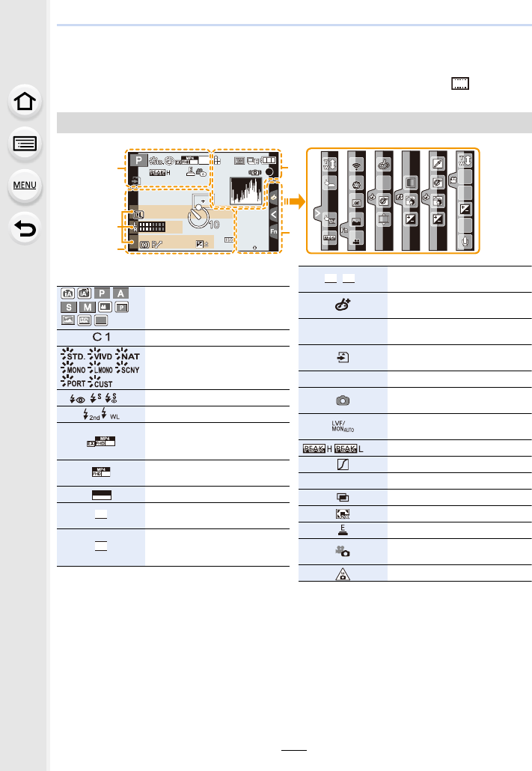Image resolution: width=532 pixels, height=771 pixels.
Task: Click the Intelligent Auto Plus (iA+) icon
Action: click(x=85, y=293)
